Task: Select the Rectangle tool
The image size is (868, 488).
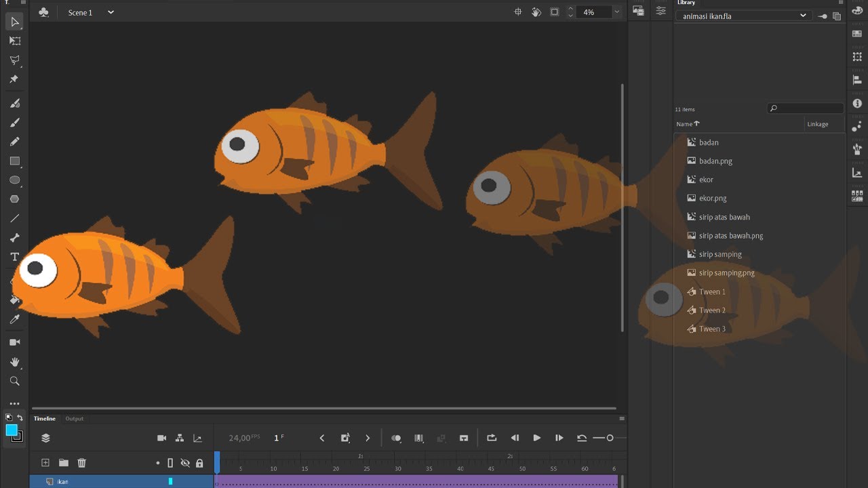Action: point(14,161)
